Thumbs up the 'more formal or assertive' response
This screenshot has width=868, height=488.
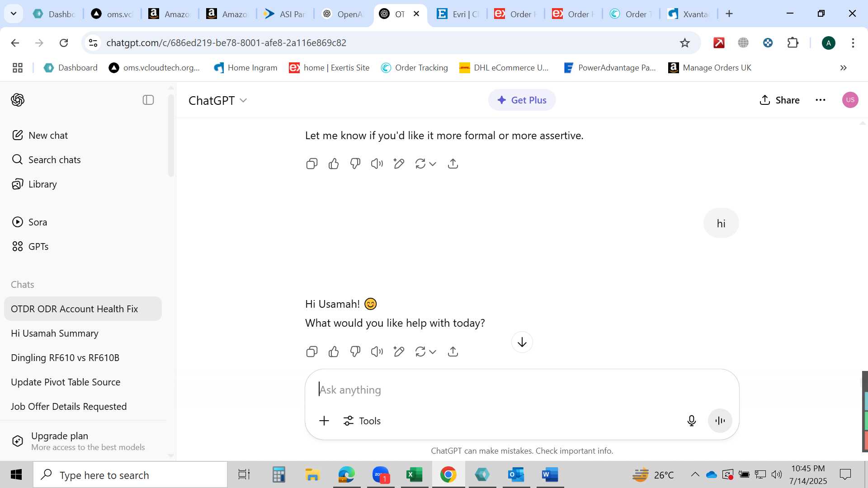[334, 164]
